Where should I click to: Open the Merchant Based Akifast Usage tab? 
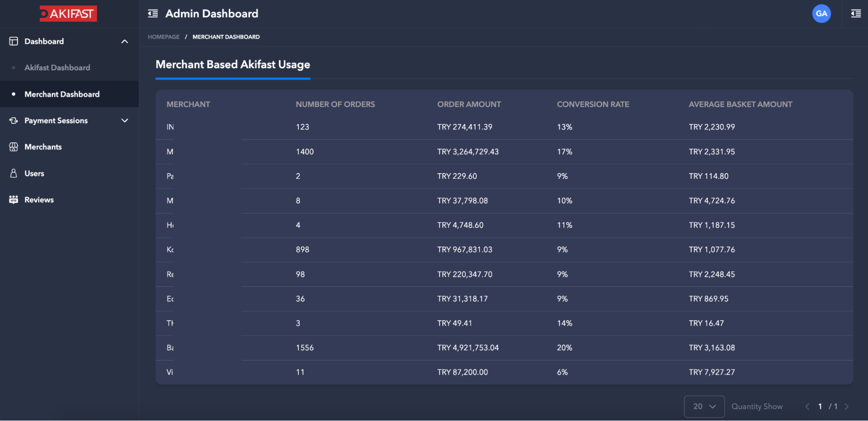[x=233, y=65]
